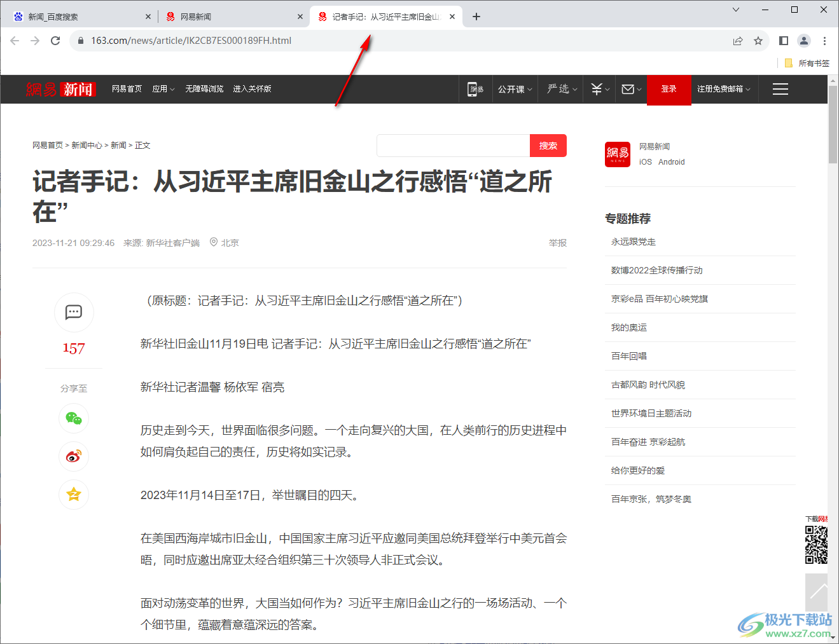The image size is (839, 644).
Task: Reload the page with refresh icon
Action: (55, 41)
